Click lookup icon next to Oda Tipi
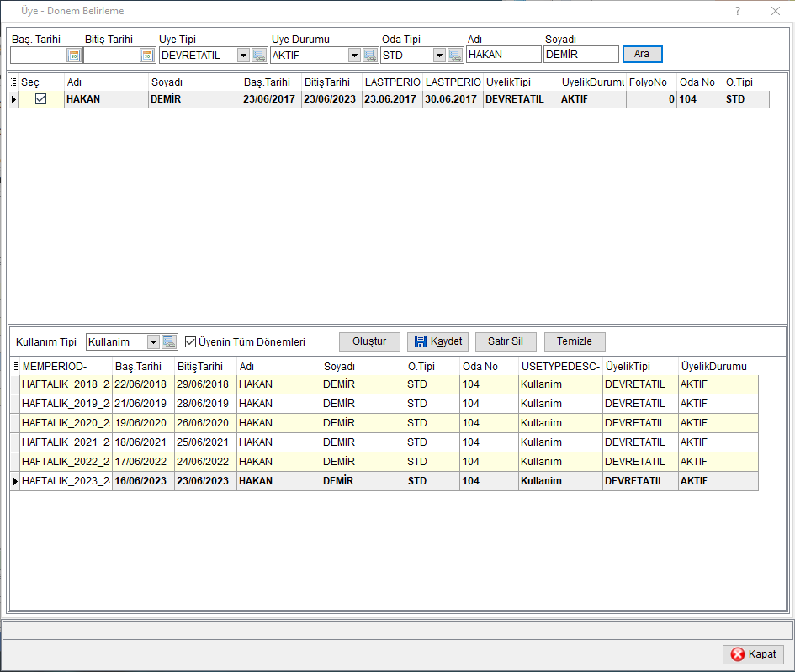Image resolution: width=795 pixels, height=672 pixels. [x=455, y=56]
